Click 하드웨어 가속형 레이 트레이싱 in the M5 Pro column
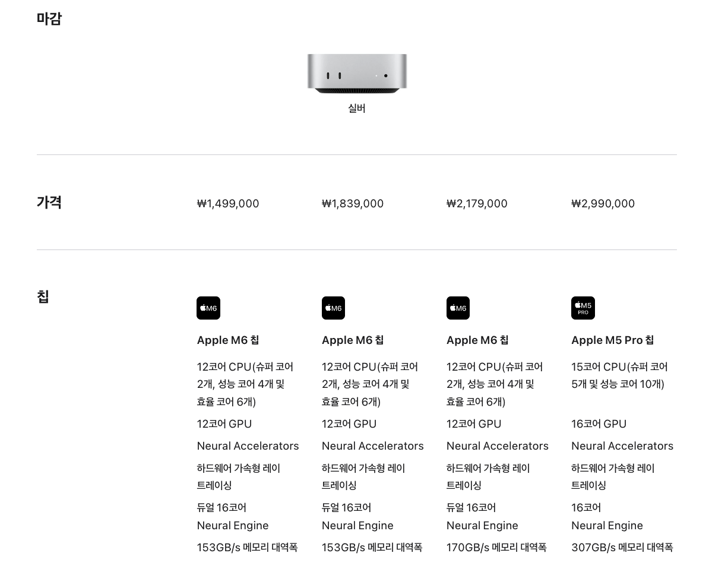 [613, 477]
